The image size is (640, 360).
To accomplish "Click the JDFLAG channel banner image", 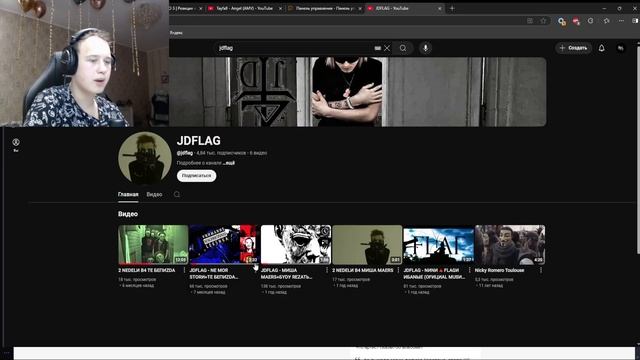I will click(358, 92).
